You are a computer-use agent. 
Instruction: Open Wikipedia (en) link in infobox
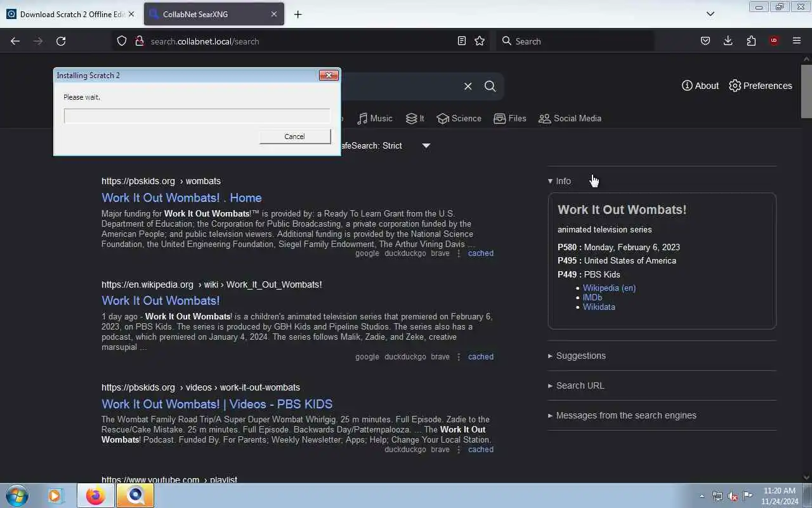click(x=609, y=288)
